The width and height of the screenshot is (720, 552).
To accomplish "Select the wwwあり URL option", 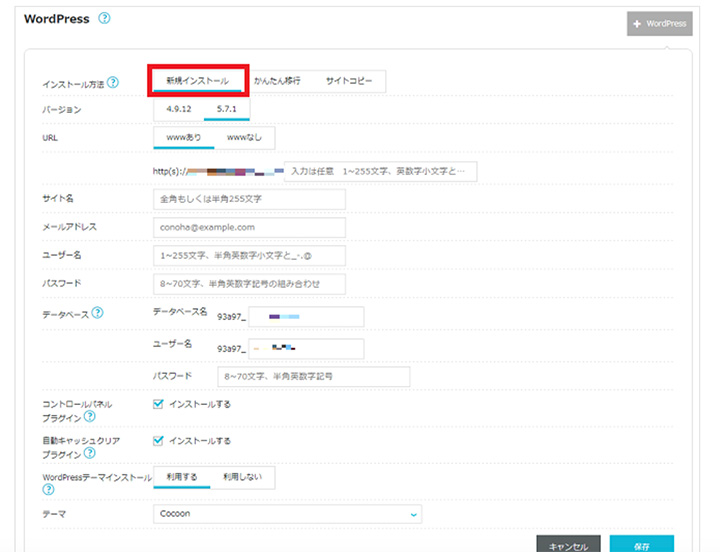I will click(184, 138).
